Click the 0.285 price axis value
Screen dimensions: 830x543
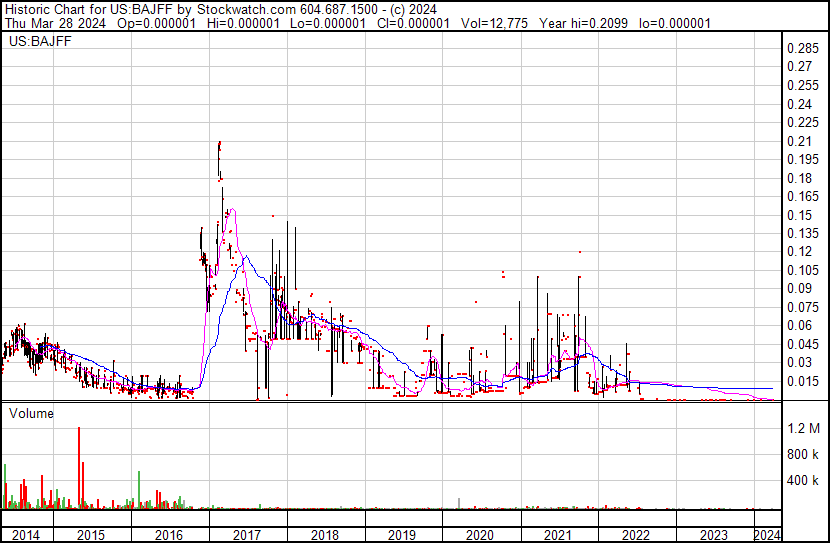click(x=803, y=49)
